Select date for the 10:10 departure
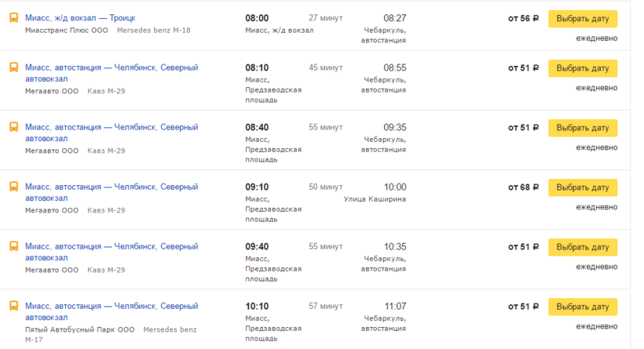Image resolution: width=644 pixels, height=349 pixels. point(582,307)
